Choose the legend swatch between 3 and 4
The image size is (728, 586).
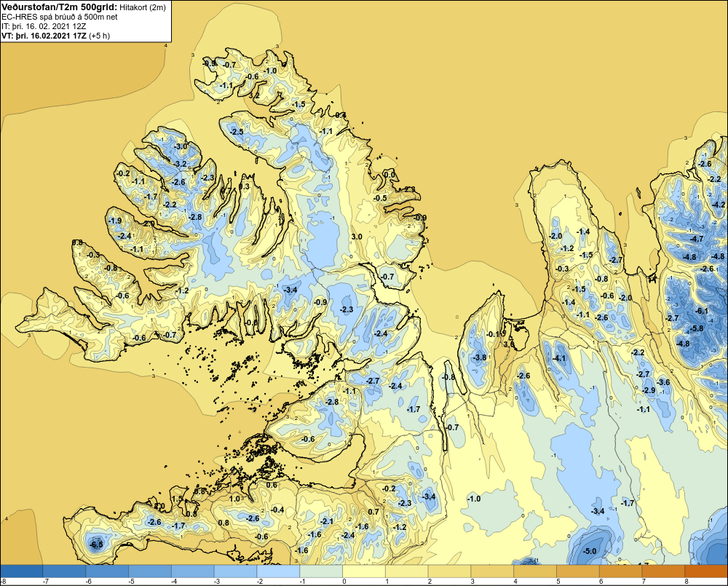tap(493, 571)
